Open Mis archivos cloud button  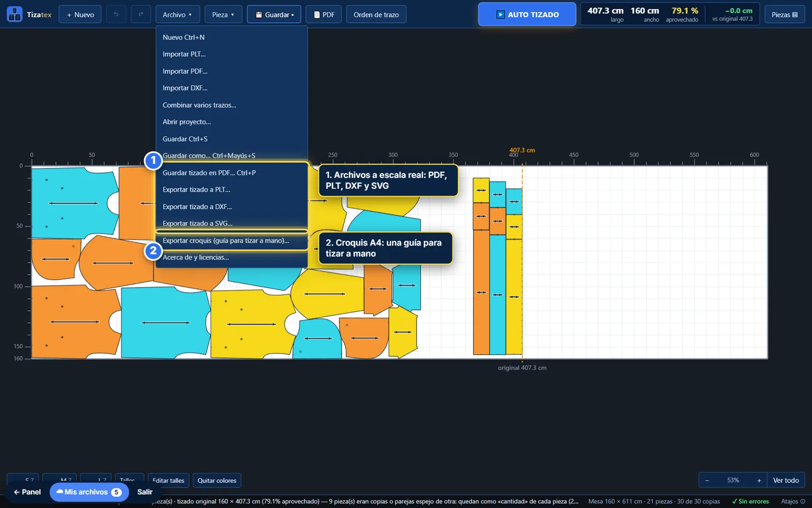pyautogui.click(x=89, y=492)
